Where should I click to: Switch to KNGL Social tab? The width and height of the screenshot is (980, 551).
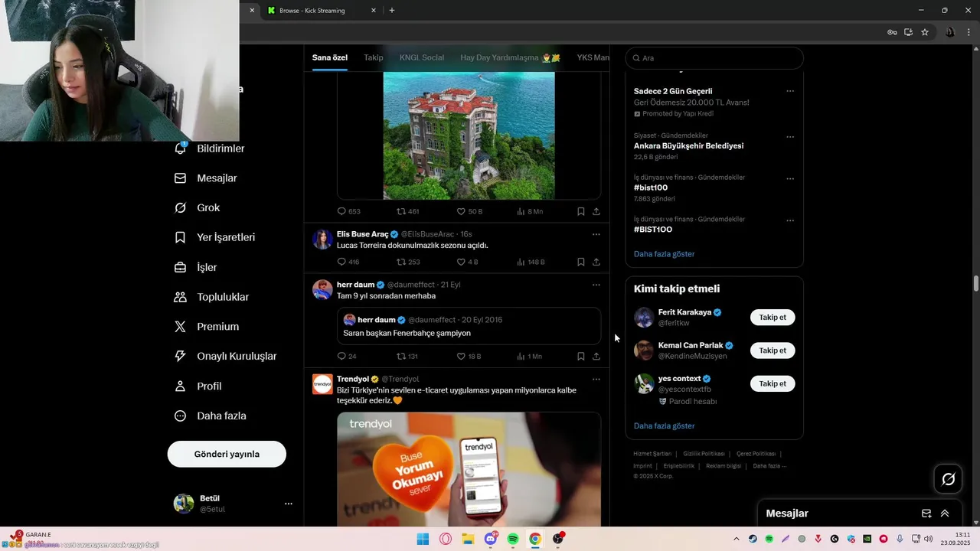(x=422, y=57)
